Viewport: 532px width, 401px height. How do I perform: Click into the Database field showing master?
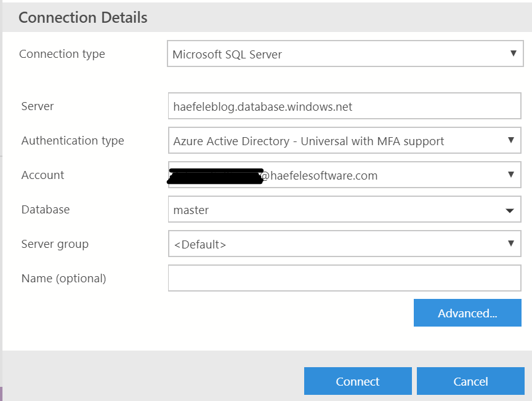pos(332,210)
